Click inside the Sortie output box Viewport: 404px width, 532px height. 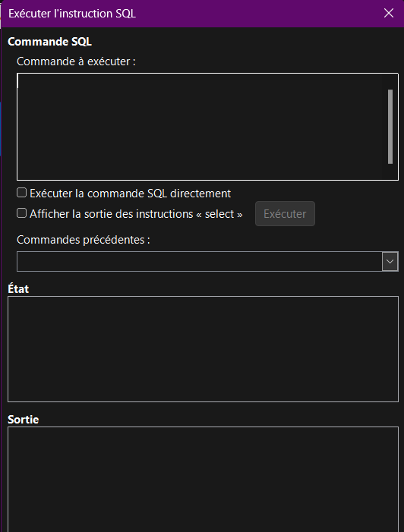(203, 479)
